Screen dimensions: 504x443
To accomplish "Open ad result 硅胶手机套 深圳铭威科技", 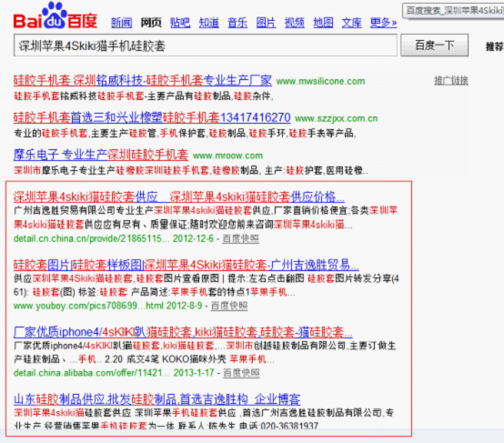I will pos(143,80).
